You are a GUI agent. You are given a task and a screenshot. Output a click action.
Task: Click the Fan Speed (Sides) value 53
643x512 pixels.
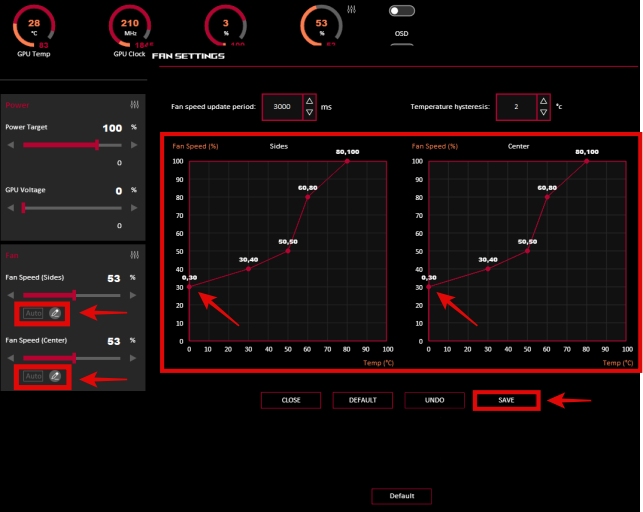(114, 279)
